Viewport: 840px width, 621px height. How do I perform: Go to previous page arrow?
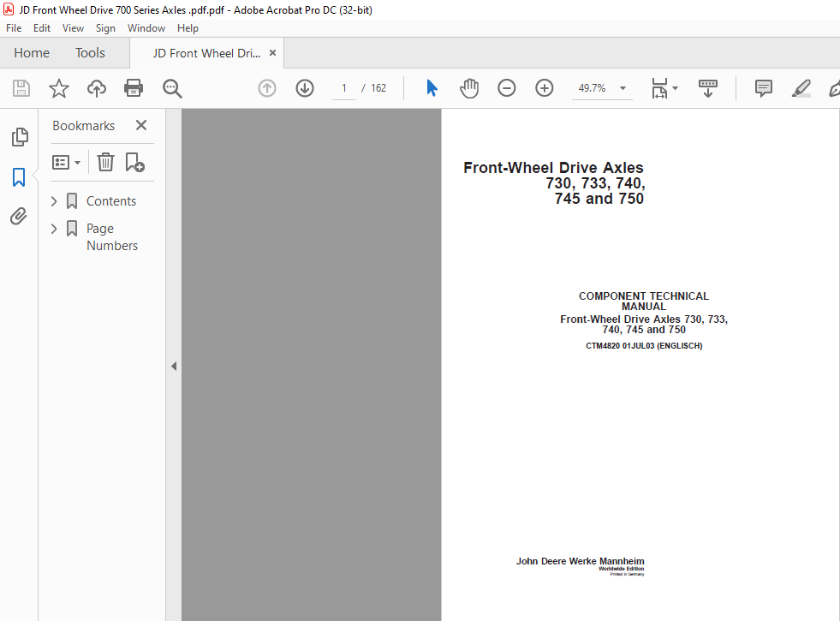(x=267, y=88)
